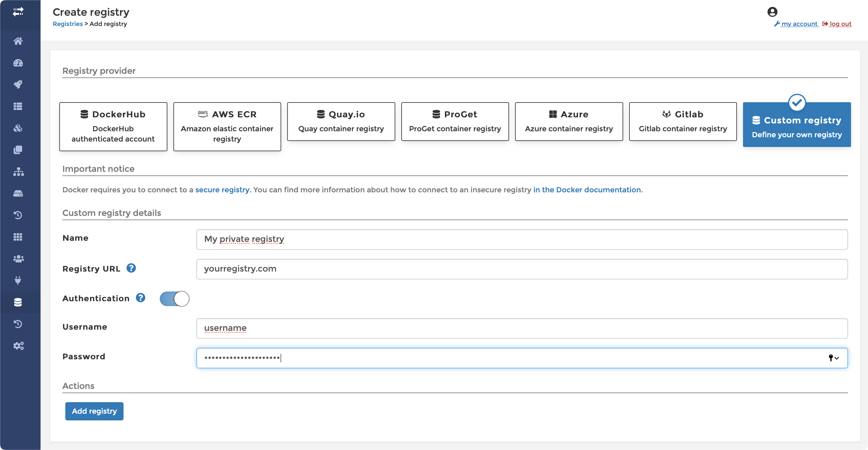The image size is (868, 450).
Task: Select the ProGet registry provider
Action: (455, 122)
